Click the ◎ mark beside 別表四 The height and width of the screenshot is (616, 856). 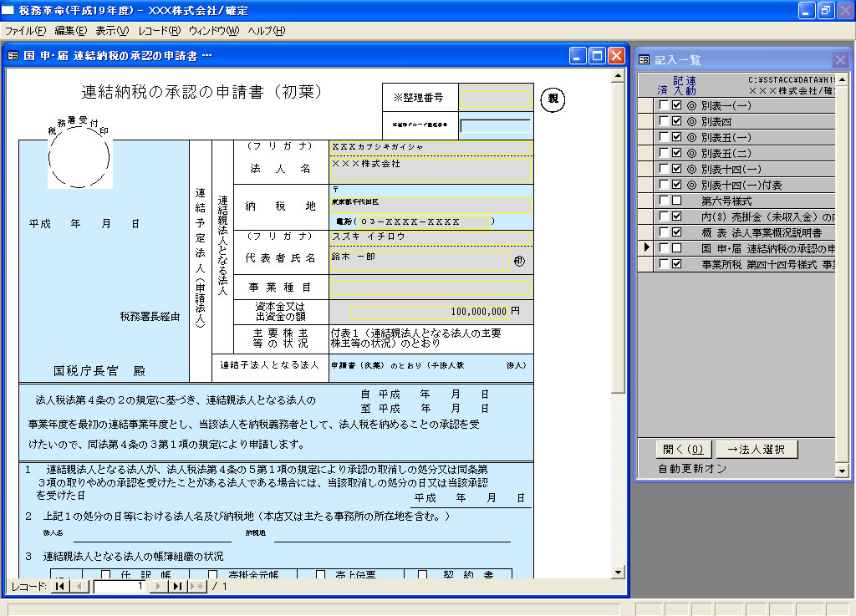[691, 121]
